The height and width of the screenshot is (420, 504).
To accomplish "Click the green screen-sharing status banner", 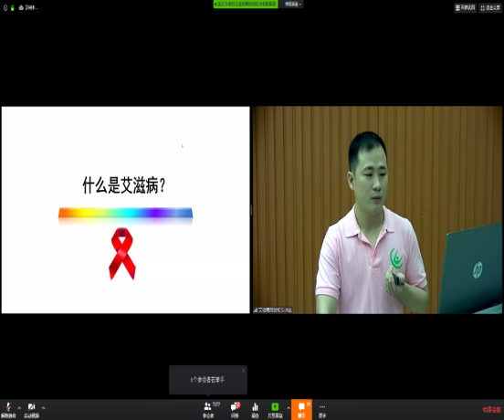I will 246,5.
